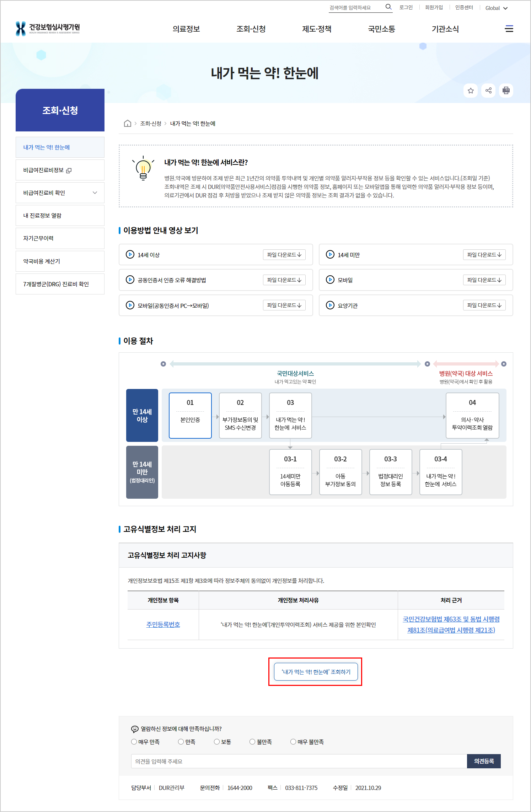Image resolution: width=531 pixels, height=812 pixels.
Task: Focus the search keyword input field
Action: pos(356,7)
